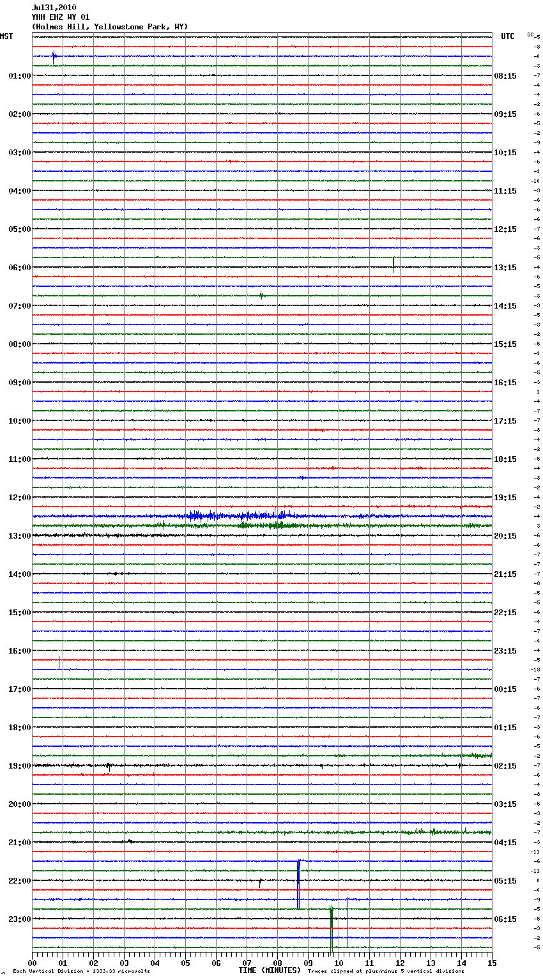The height and width of the screenshot is (980, 543).
Task: Select the 09:00 MST time label
Action: click(19, 383)
